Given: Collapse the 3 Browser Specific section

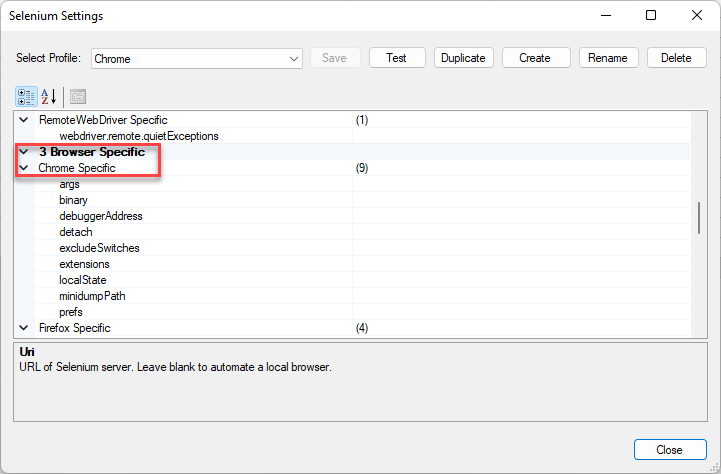Looking at the screenshot, I should point(24,152).
